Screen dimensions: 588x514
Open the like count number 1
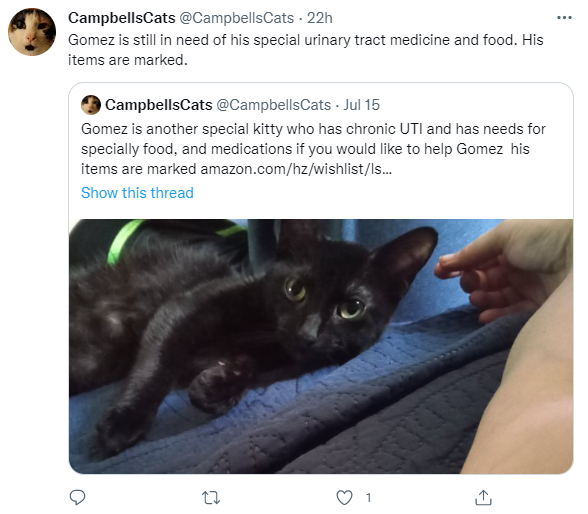[369, 498]
